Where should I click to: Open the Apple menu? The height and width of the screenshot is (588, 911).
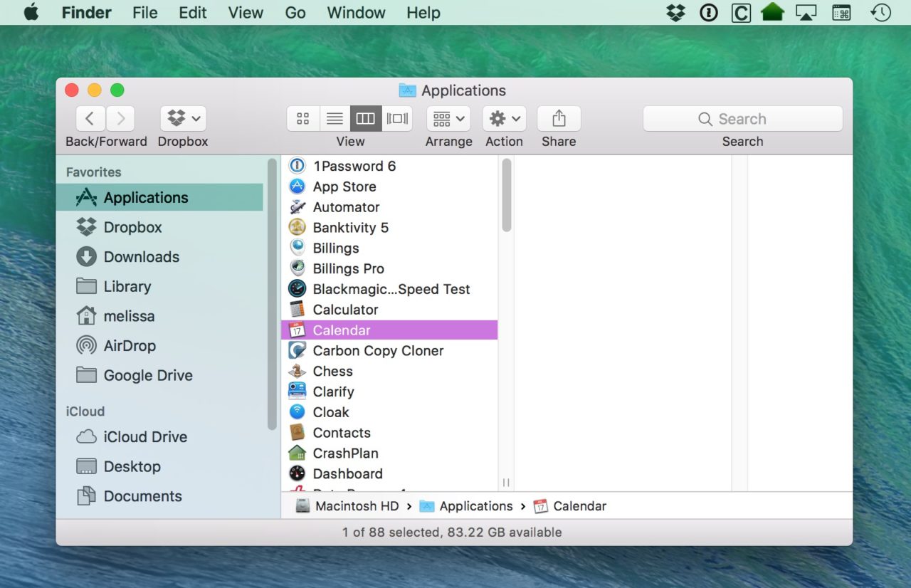(x=31, y=13)
